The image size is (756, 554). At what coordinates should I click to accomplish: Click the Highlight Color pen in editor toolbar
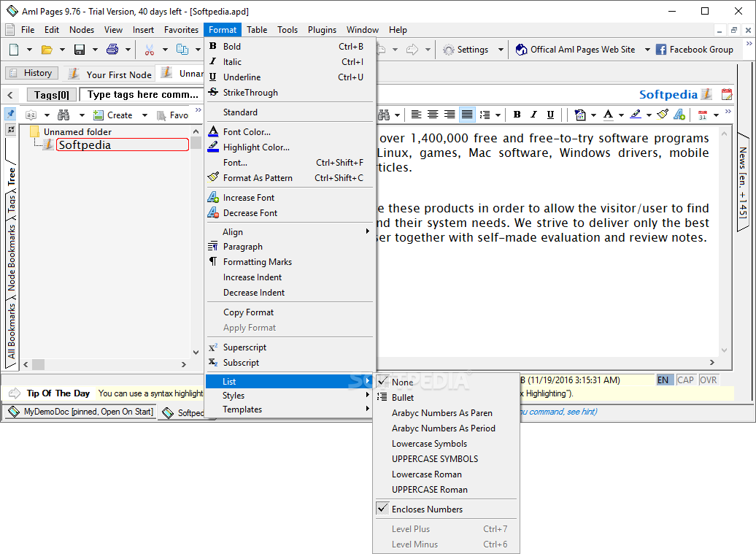pos(636,115)
